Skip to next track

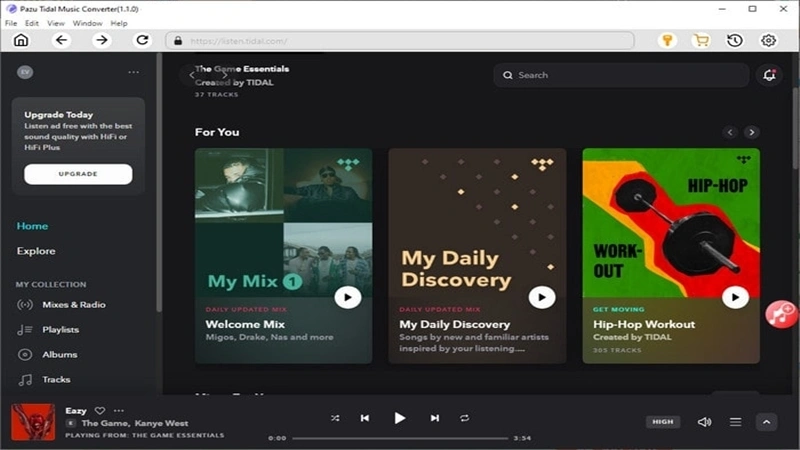point(435,418)
